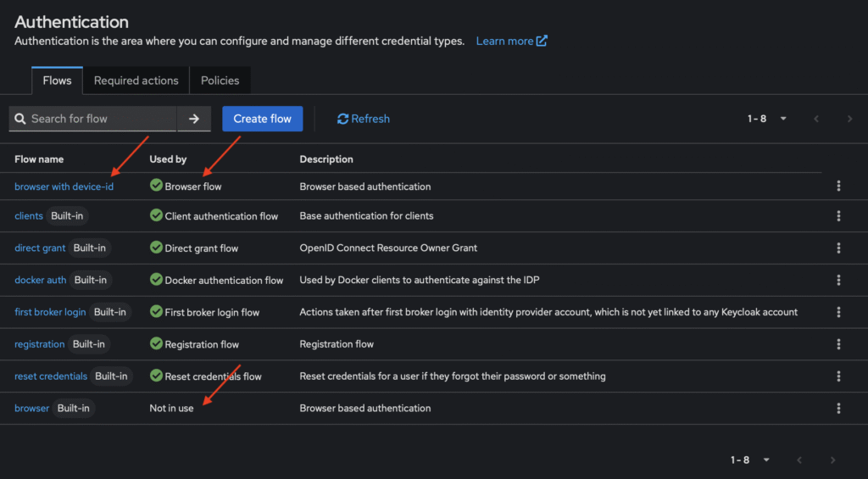The height and width of the screenshot is (479, 868).
Task: Open kebab menu for first broker login flow
Action: [838, 312]
